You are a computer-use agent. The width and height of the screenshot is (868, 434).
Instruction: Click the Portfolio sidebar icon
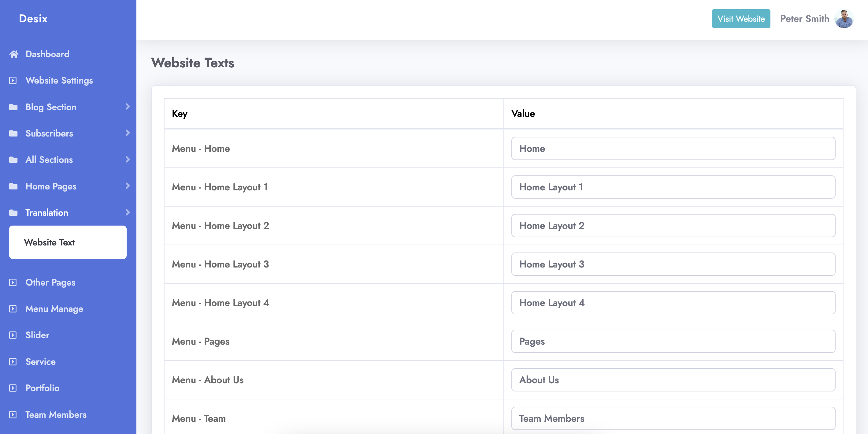[x=13, y=388]
